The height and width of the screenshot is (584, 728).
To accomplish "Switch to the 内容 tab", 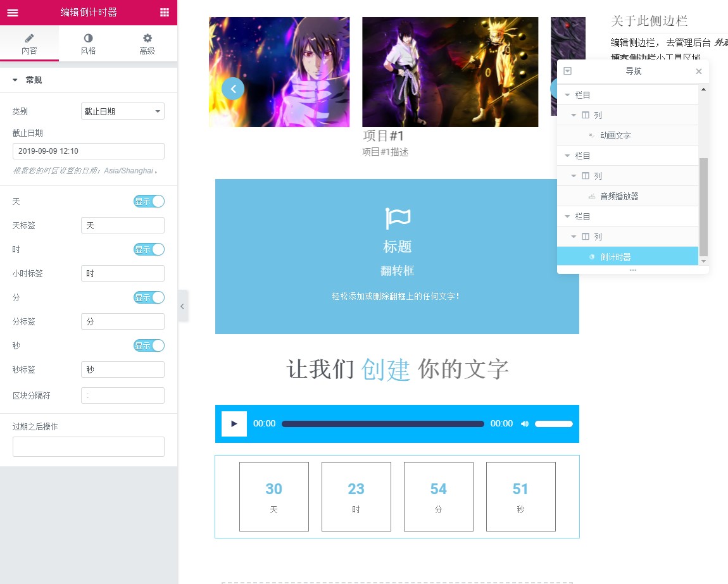I will pyautogui.click(x=29, y=44).
